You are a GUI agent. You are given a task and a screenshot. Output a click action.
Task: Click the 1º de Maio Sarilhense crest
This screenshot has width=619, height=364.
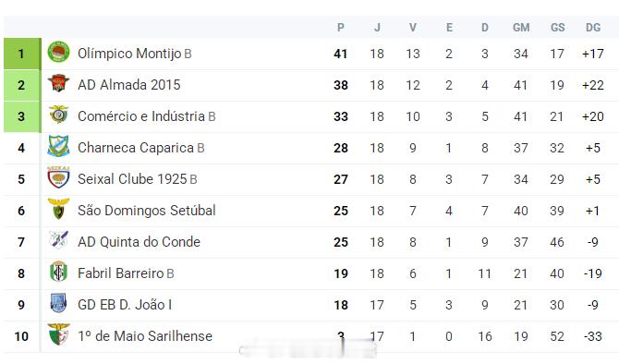(x=58, y=334)
